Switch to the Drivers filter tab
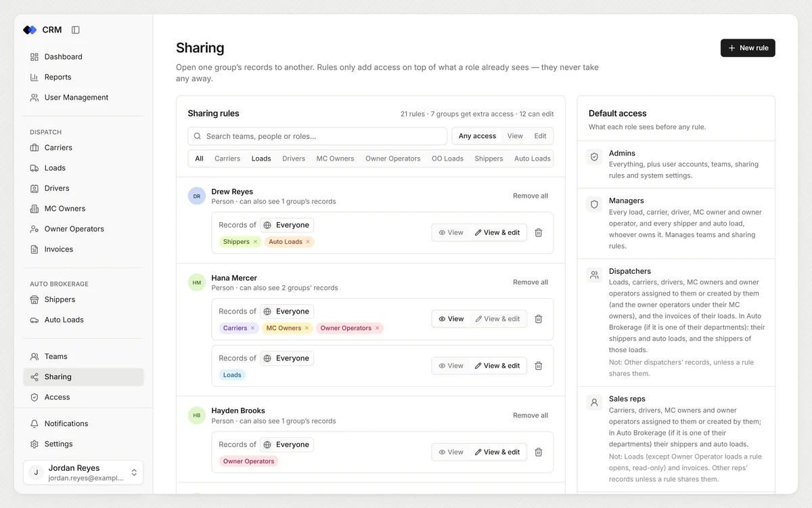812x508 pixels. 294,158
